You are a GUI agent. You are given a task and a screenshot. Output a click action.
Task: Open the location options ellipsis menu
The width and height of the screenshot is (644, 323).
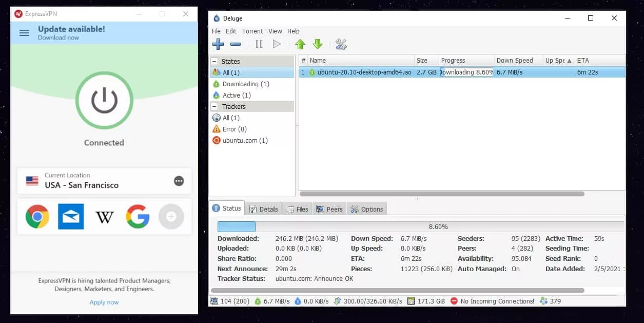pos(179,181)
